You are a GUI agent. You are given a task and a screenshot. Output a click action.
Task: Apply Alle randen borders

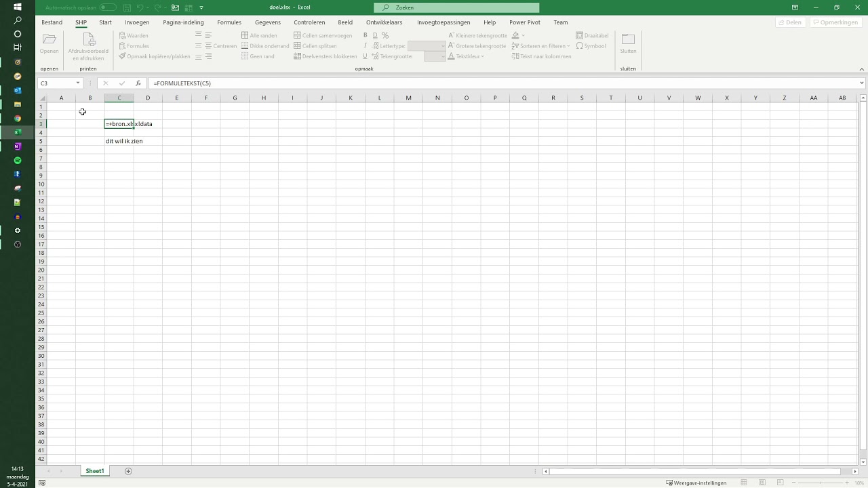pyautogui.click(x=259, y=35)
